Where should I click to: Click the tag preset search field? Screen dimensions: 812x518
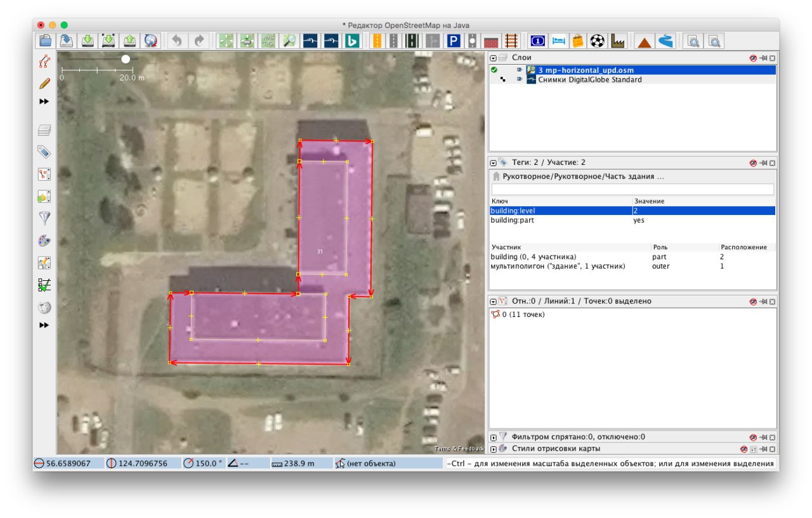pyautogui.click(x=632, y=190)
